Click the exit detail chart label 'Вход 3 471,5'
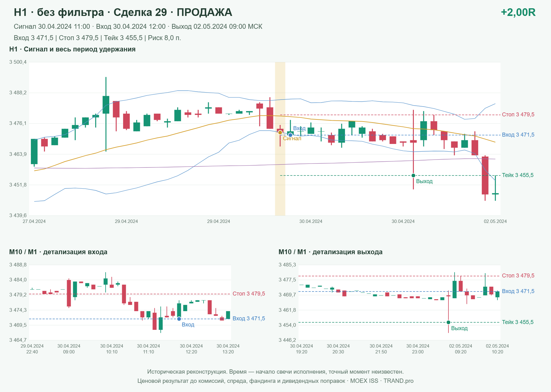 (518, 291)
